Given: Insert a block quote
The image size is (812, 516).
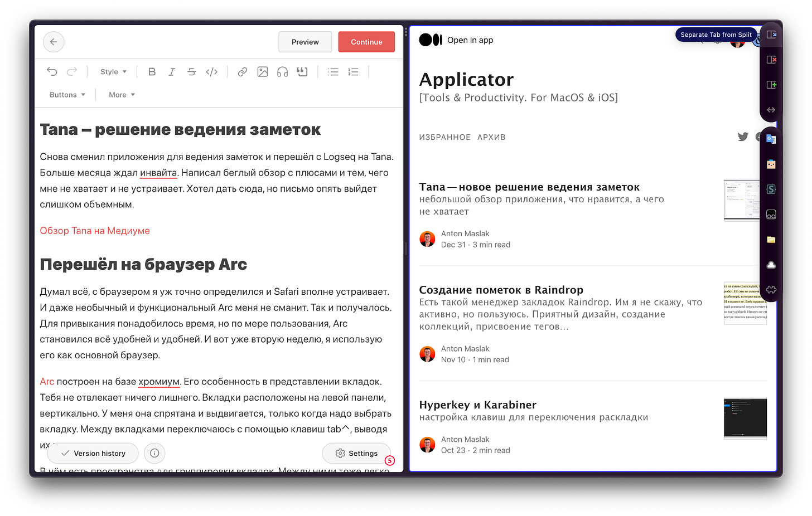Looking at the screenshot, I should pos(302,71).
